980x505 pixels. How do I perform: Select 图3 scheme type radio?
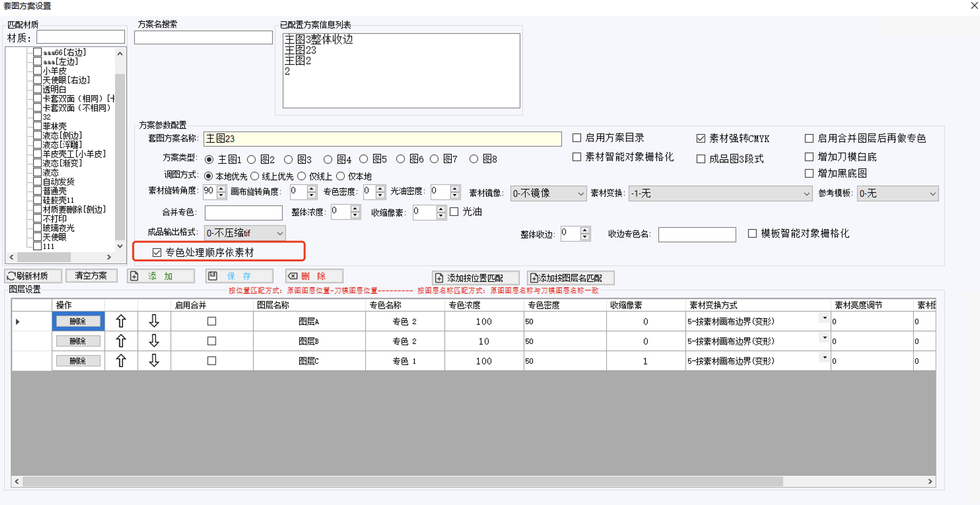pos(288,159)
